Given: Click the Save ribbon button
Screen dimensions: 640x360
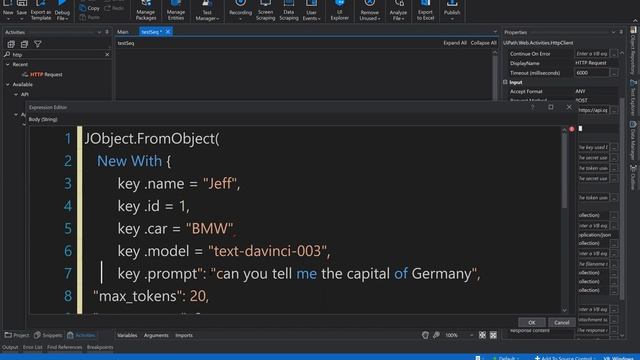Looking at the screenshot, I should tap(22, 10).
